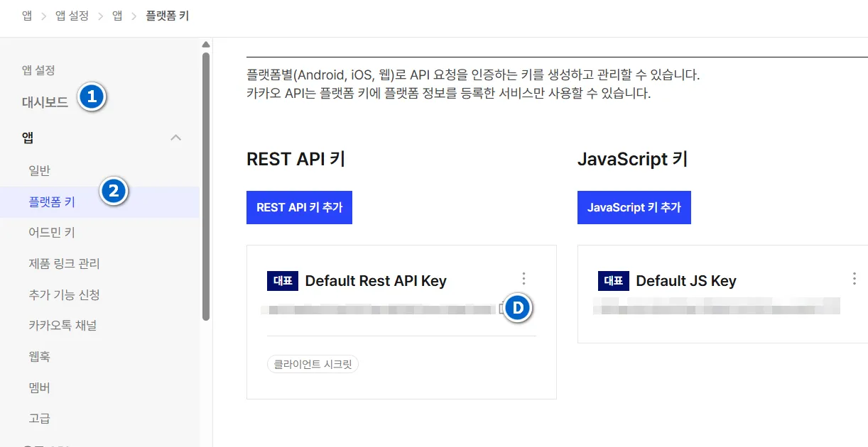Image resolution: width=868 pixels, height=447 pixels.
Task: Open the 웹훅 settings page
Action: (39, 357)
